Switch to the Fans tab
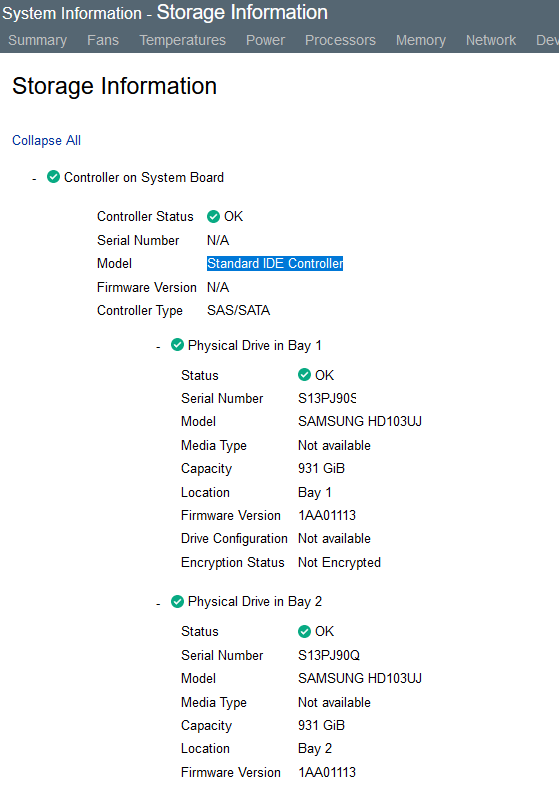Viewport: 559px width, 789px height. 103,40
